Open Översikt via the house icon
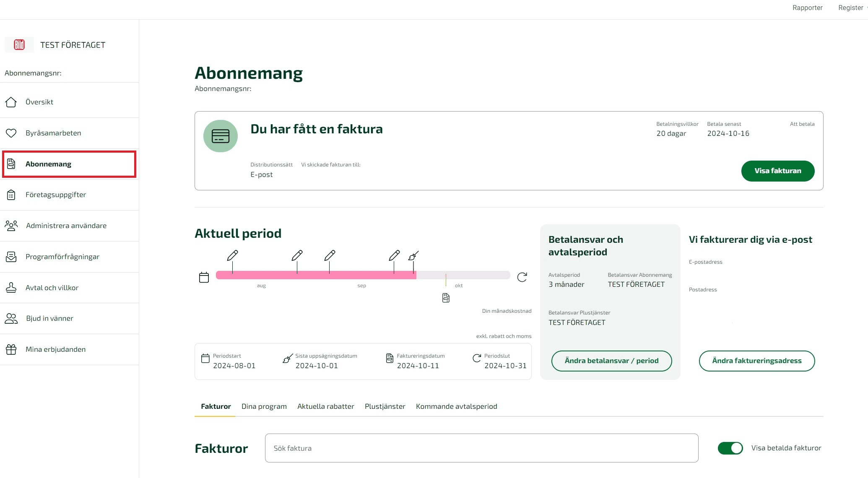This screenshot has height=478, width=868. click(x=11, y=102)
